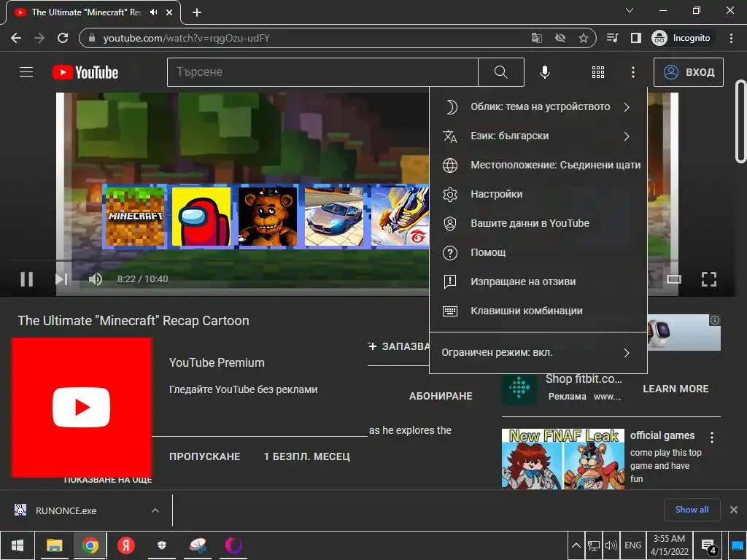747x560 pixels.
Task: Mute the video volume speaker icon
Action: click(96, 279)
